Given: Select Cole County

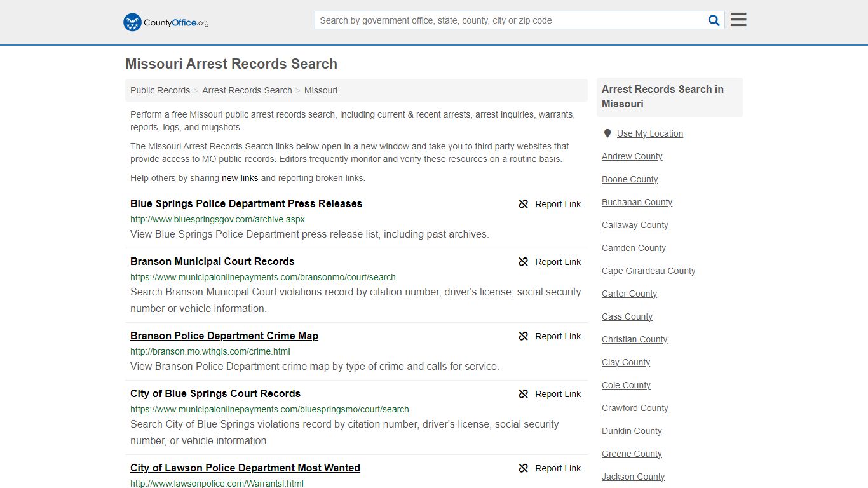Looking at the screenshot, I should pos(626,385).
